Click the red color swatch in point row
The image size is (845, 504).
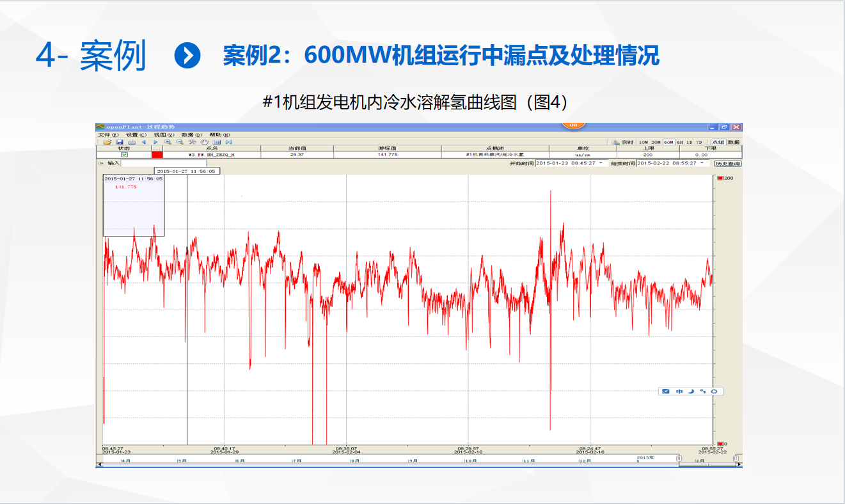[x=157, y=155]
